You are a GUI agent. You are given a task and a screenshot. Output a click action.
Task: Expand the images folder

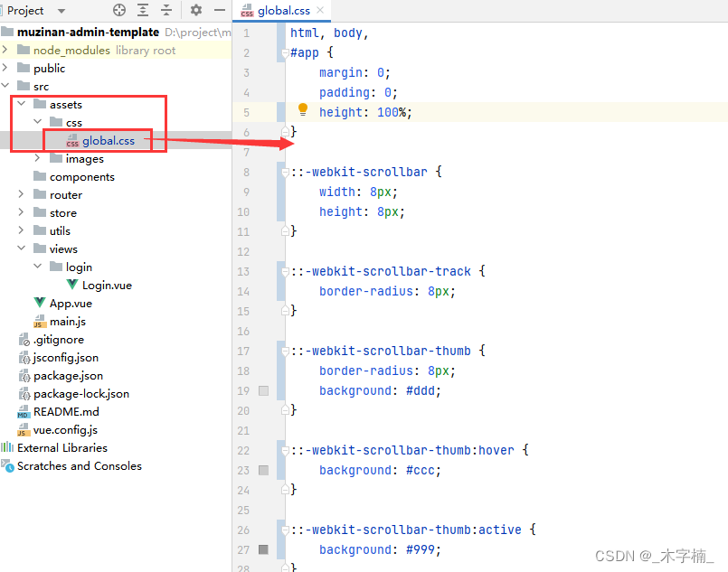click(x=38, y=158)
